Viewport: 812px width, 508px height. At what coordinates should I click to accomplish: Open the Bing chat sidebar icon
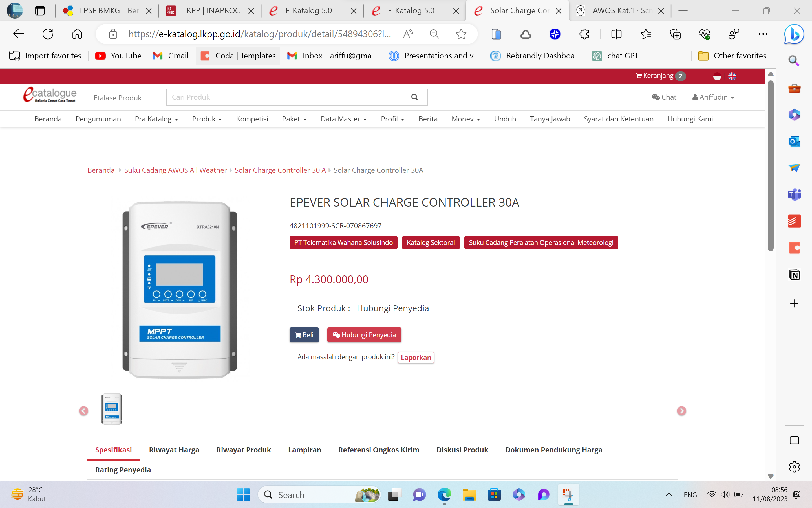(794, 34)
